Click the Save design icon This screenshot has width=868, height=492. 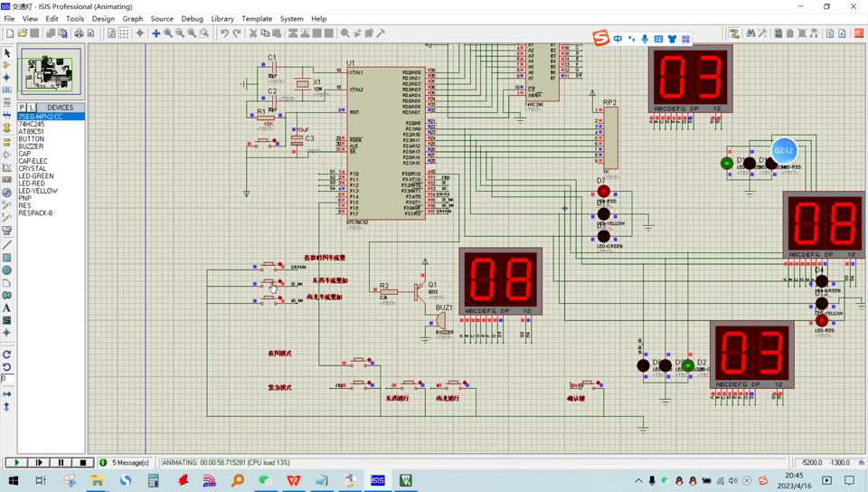click(34, 33)
